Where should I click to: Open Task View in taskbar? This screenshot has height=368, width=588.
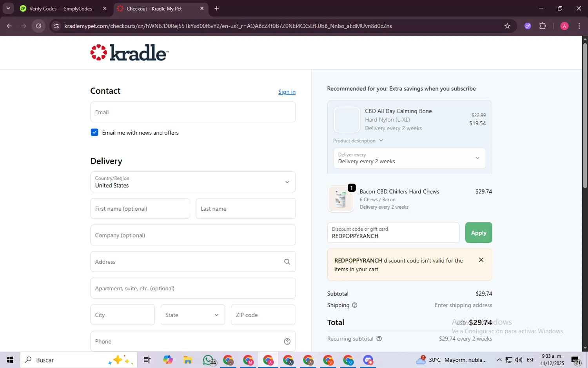coord(147,360)
